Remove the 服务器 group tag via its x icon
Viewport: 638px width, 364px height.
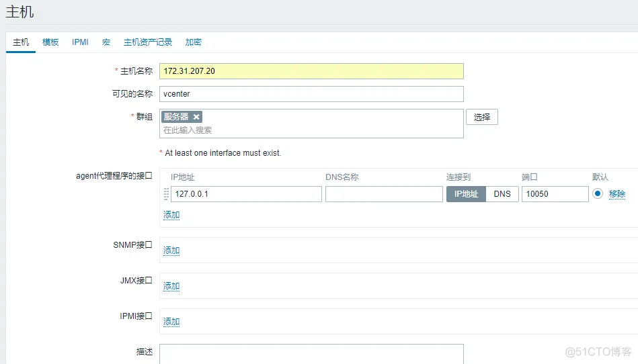(196, 117)
